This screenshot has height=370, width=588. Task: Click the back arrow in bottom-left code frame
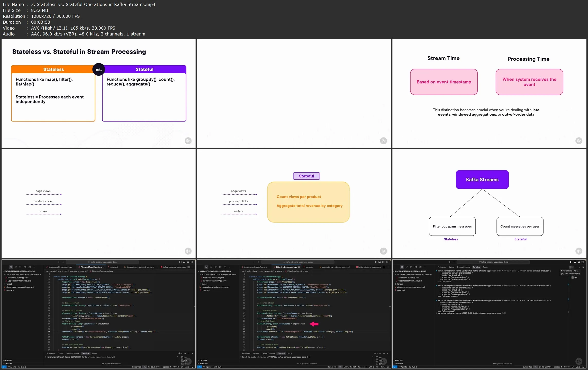click(59, 262)
